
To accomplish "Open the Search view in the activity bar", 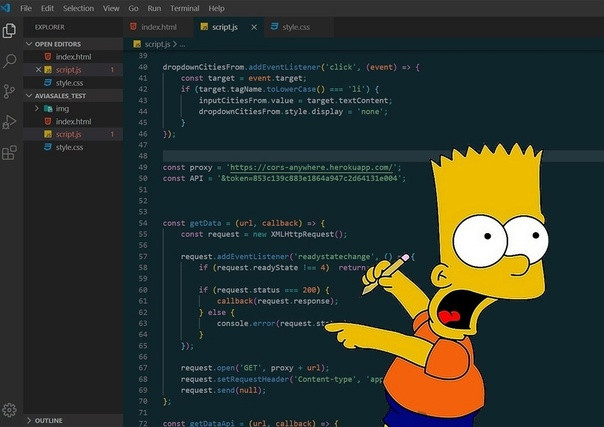I will [x=9, y=61].
